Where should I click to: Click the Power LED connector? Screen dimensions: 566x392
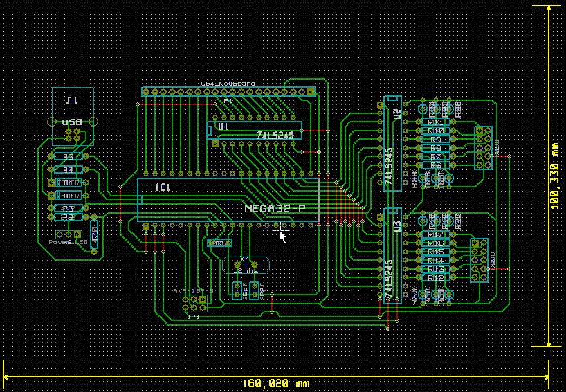pyautogui.click(x=68, y=235)
